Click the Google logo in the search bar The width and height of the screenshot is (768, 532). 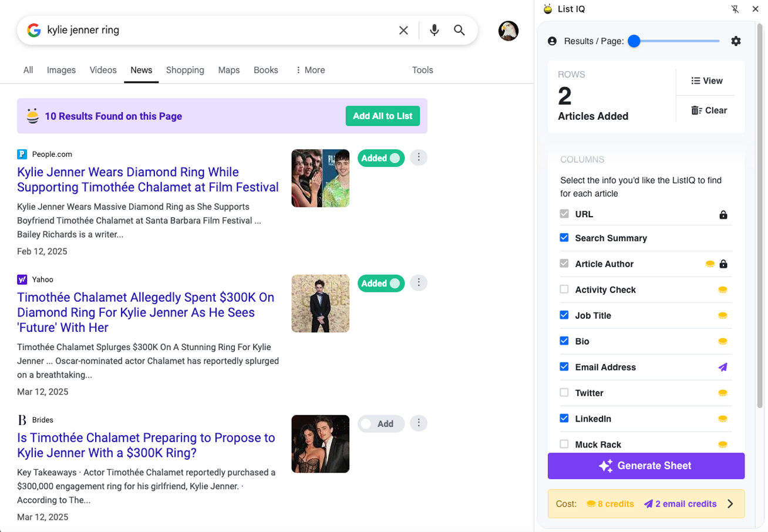click(34, 30)
